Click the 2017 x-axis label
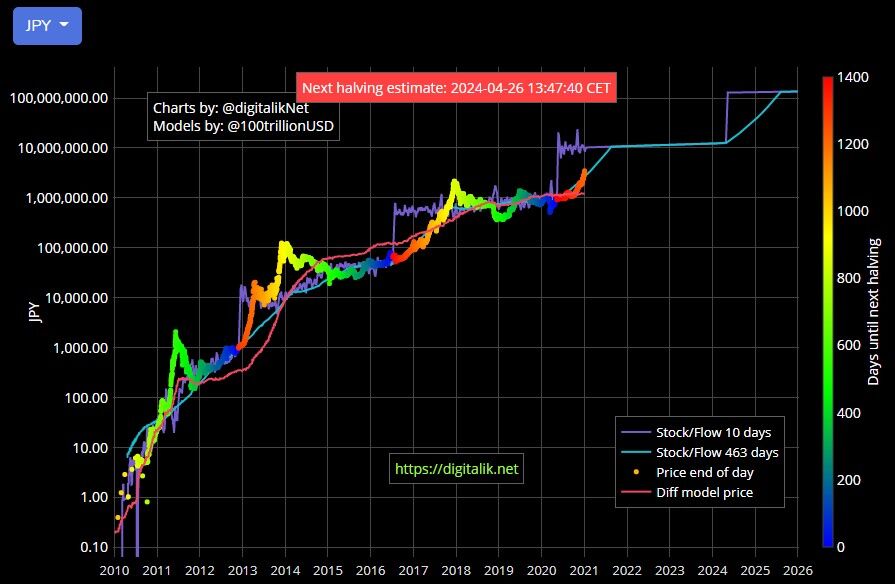Screen dimensions: 895x584 pos(413,570)
